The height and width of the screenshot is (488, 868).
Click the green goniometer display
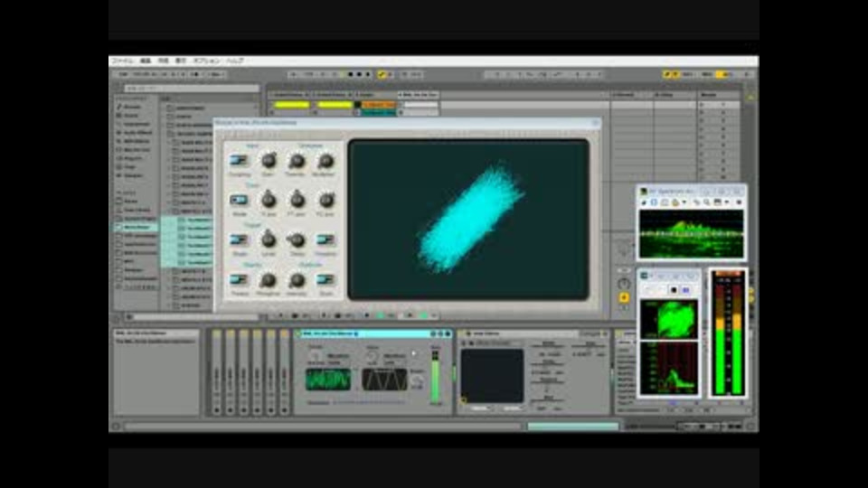tap(669, 319)
